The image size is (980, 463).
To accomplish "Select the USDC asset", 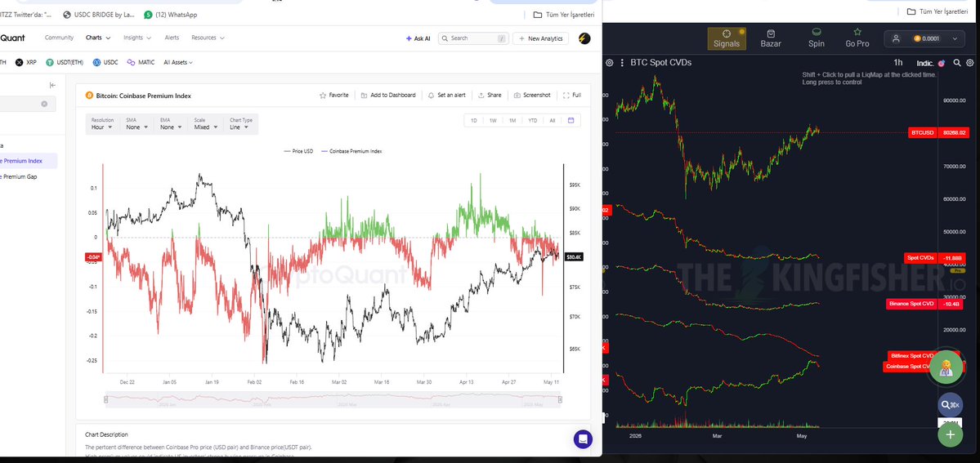I will click(105, 63).
